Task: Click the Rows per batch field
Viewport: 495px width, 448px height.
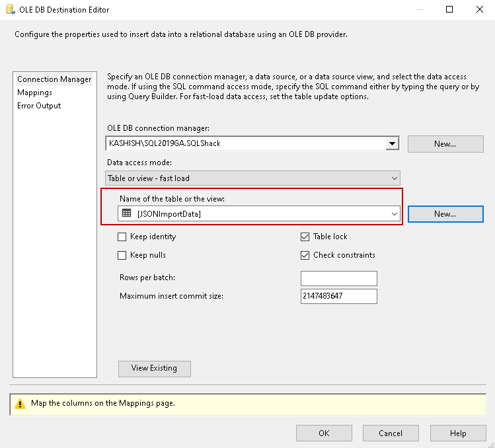Action: 338,278
